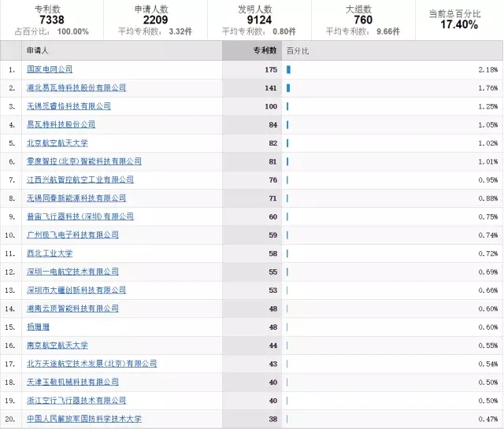Screen dimensions: 504x429
Task: Click the 占百分比 100.00% text
Action: click(x=52, y=31)
